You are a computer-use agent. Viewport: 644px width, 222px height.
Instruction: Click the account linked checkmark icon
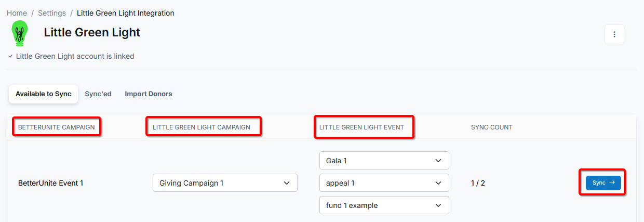tap(10, 56)
